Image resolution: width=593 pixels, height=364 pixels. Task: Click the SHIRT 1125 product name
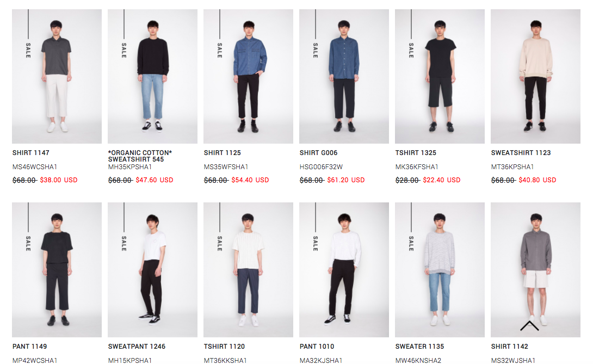[x=223, y=153]
